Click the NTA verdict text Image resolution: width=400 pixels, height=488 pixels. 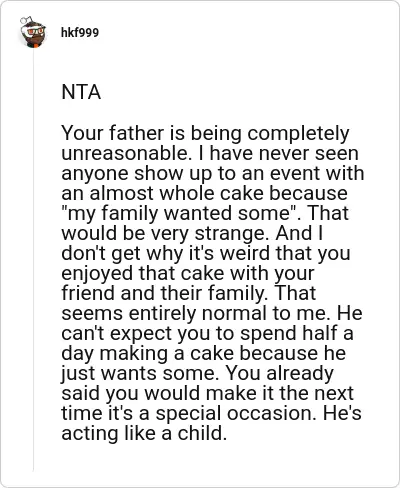(x=81, y=92)
